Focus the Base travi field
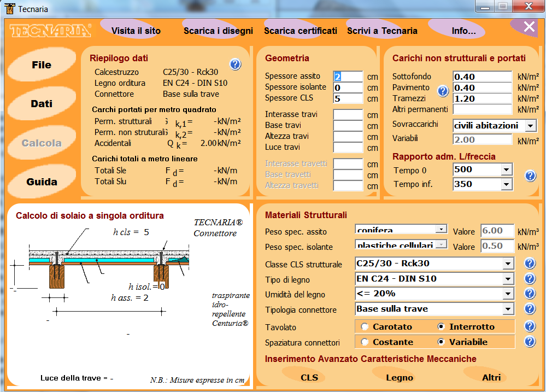 tap(348, 125)
